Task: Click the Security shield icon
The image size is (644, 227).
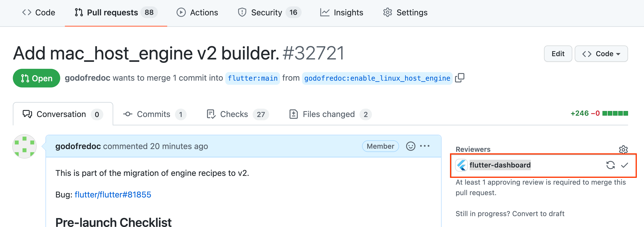Action: 242,12
